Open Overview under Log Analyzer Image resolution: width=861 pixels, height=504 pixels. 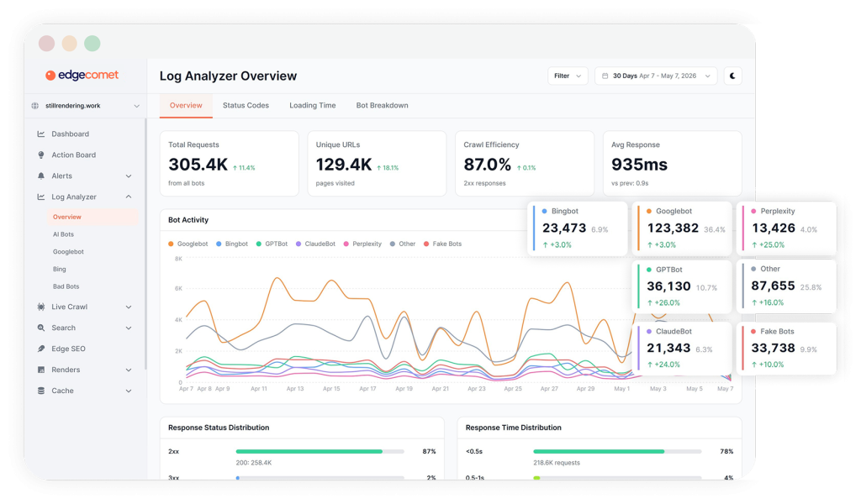(92, 218)
